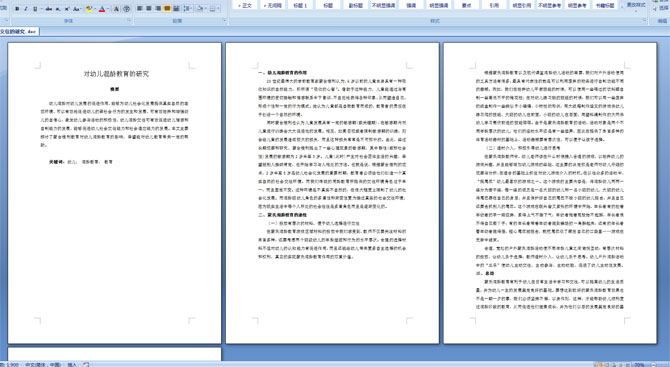Switch to the open .doc document tab
Image resolution: width=670 pixels, height=367 pixels.
(x=19, y=32)
